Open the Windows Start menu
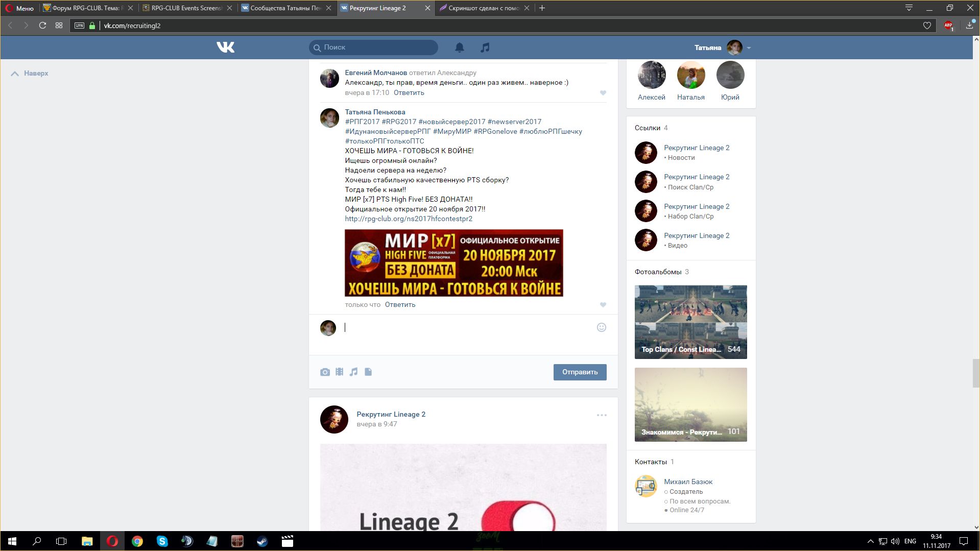Viewport: 980px width, 551px height. (x=12, y=541)
